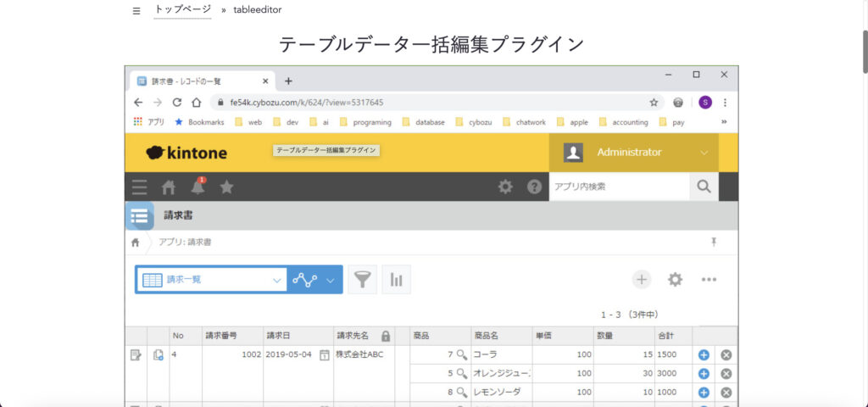The width and height of the screenshot is (868, 407).
Task: Open the apple bookmark folder
Action: click(572, 122)
